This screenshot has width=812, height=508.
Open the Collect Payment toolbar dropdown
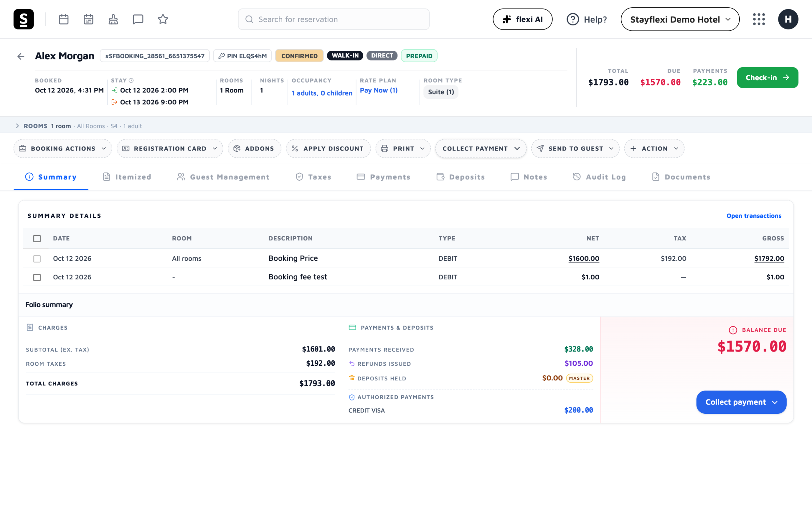pos(481,149)
